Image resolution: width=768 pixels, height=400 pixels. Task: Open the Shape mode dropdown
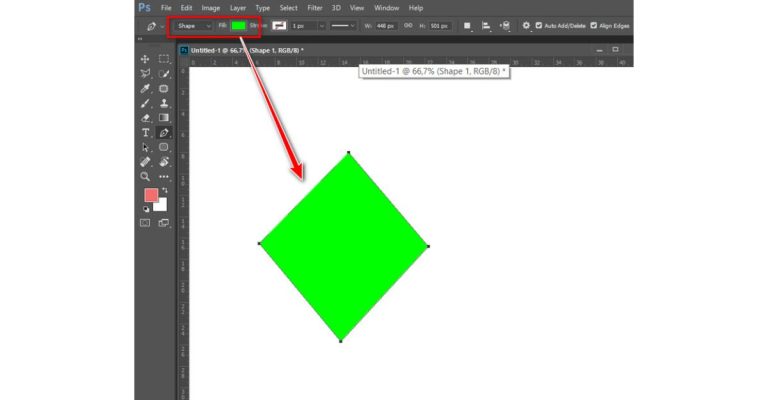coord(194,25)
